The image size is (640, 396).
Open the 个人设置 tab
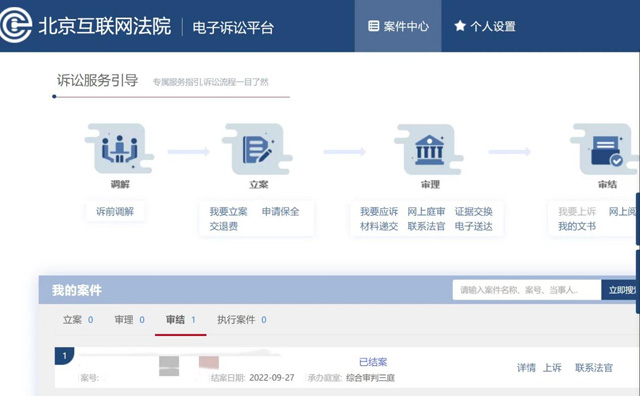coord(485,26)
